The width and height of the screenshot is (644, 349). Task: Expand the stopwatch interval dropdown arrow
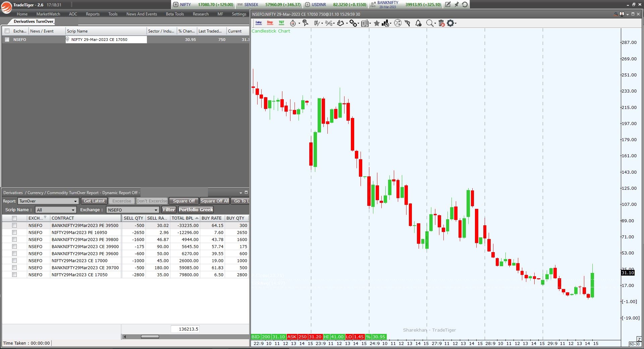tap(299, 23)
